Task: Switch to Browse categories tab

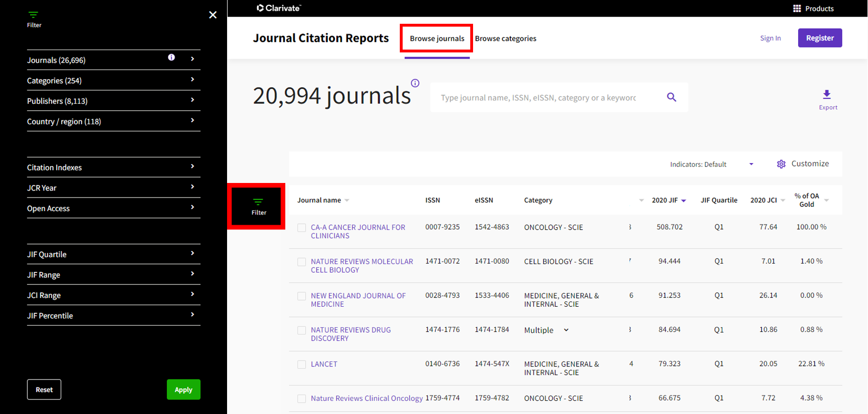Action: [x=505, y=38]
